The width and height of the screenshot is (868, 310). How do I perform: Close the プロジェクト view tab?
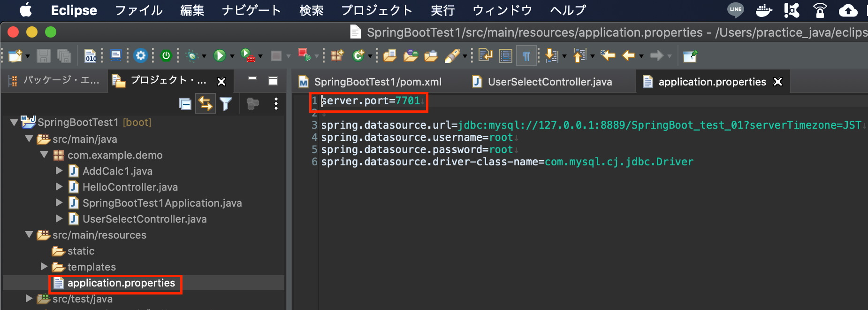pos(221,81)
